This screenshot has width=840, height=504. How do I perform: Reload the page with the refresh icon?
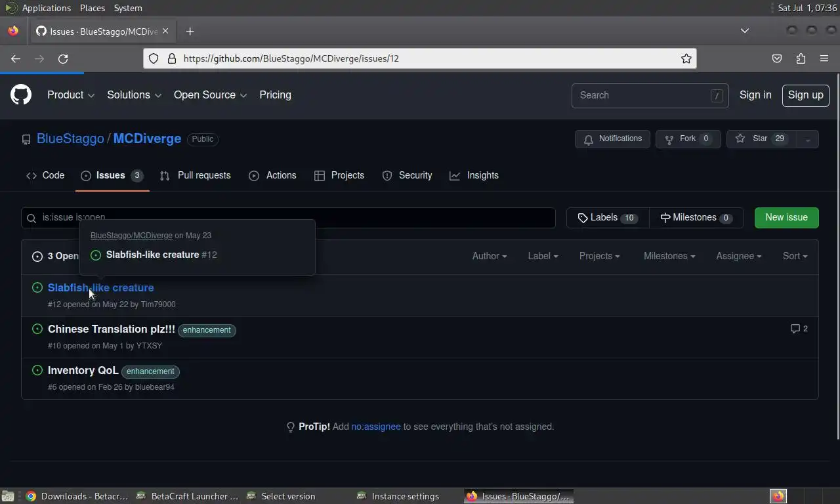pyautogui.click(x=63, y=58)
